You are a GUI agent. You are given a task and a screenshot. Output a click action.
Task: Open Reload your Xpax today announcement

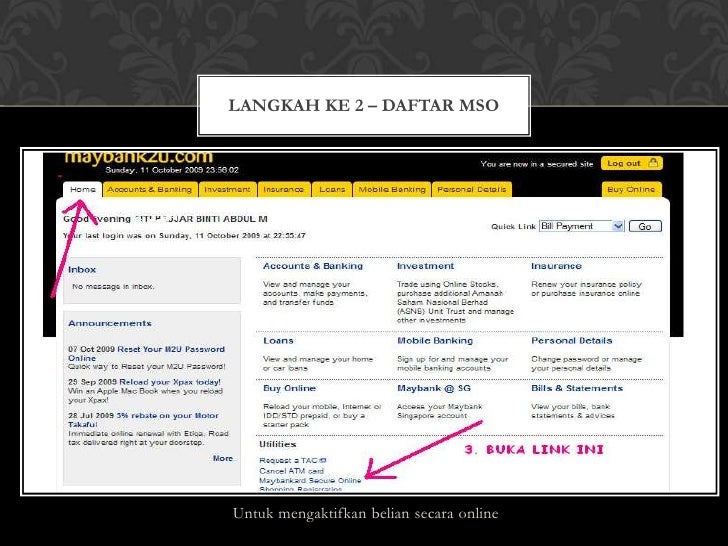(170, 382)
